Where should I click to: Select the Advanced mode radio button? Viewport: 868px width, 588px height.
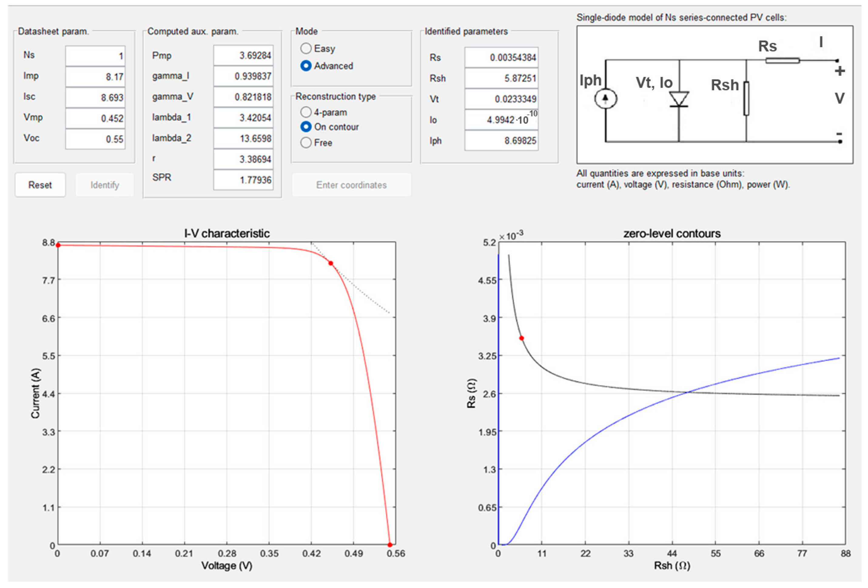(x=305, y=66)
